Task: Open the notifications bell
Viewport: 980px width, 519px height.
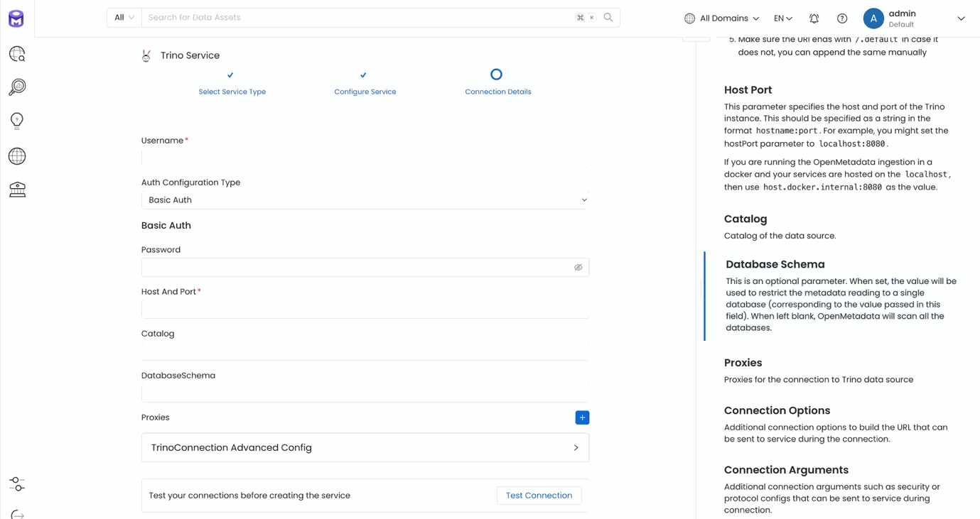Action: coord(814,18)
